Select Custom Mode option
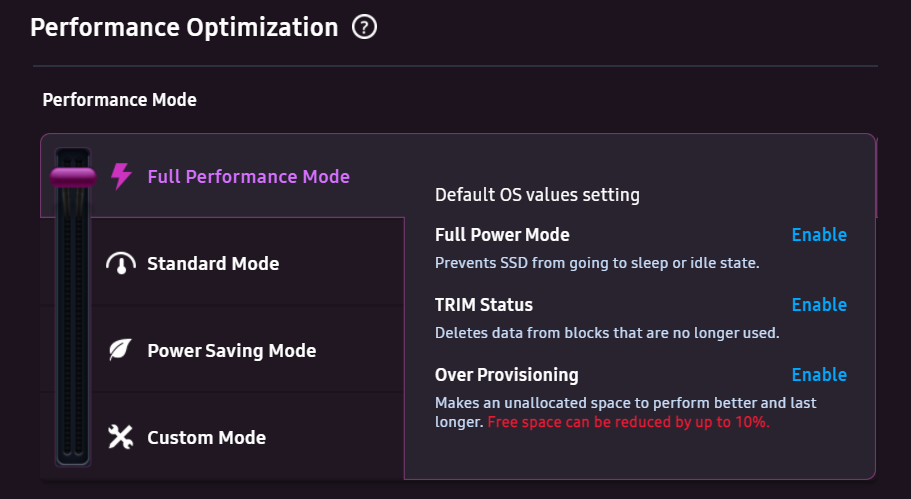 [206, 438]
